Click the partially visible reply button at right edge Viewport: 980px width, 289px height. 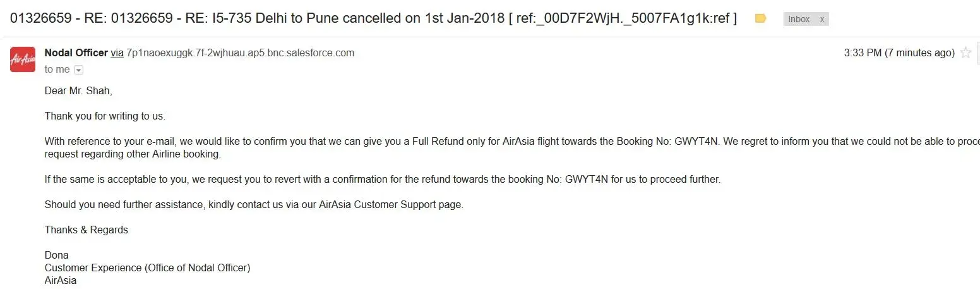pos(977,54)
